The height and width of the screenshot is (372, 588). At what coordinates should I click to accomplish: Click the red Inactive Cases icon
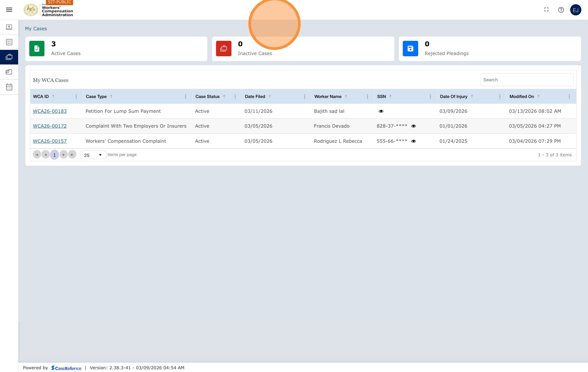click(224, 48)
